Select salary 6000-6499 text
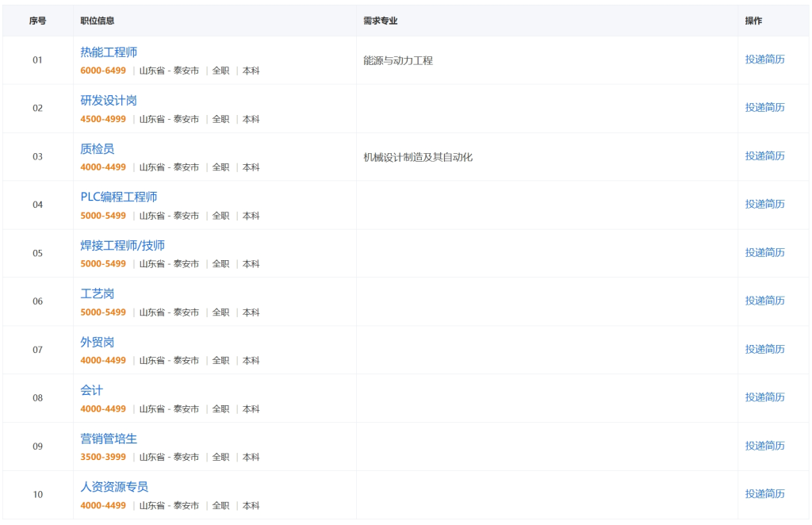This screenshot has height=525, width=812. click(x=103, y=71)
